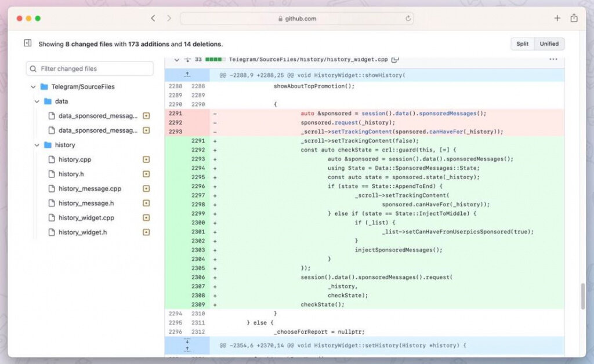Copy the history_widget.cpp file path

pyautogui.click(x=395, y=59)
